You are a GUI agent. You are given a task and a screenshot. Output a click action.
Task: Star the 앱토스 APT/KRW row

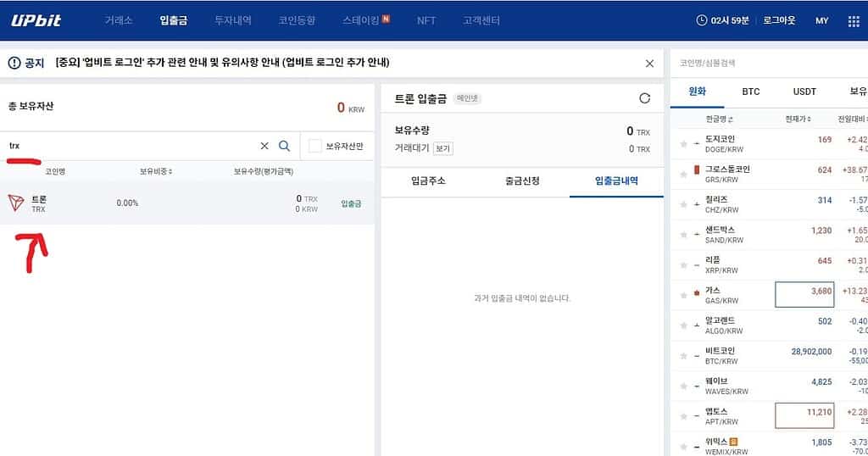684,416
